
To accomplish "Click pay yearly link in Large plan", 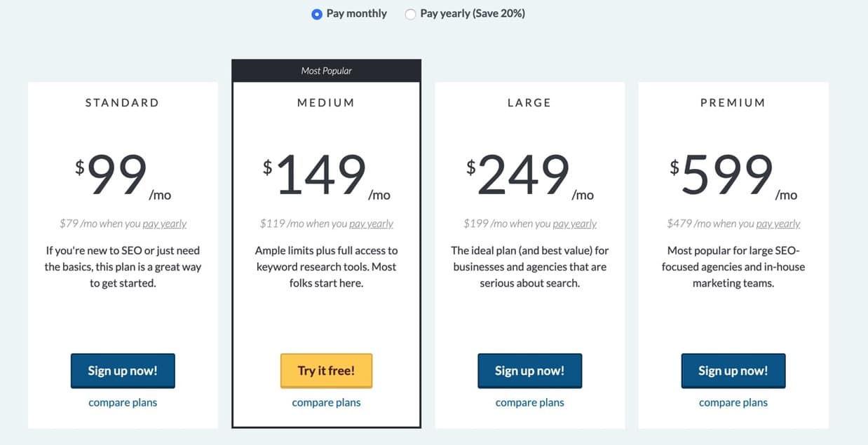I will pos(575,224).
